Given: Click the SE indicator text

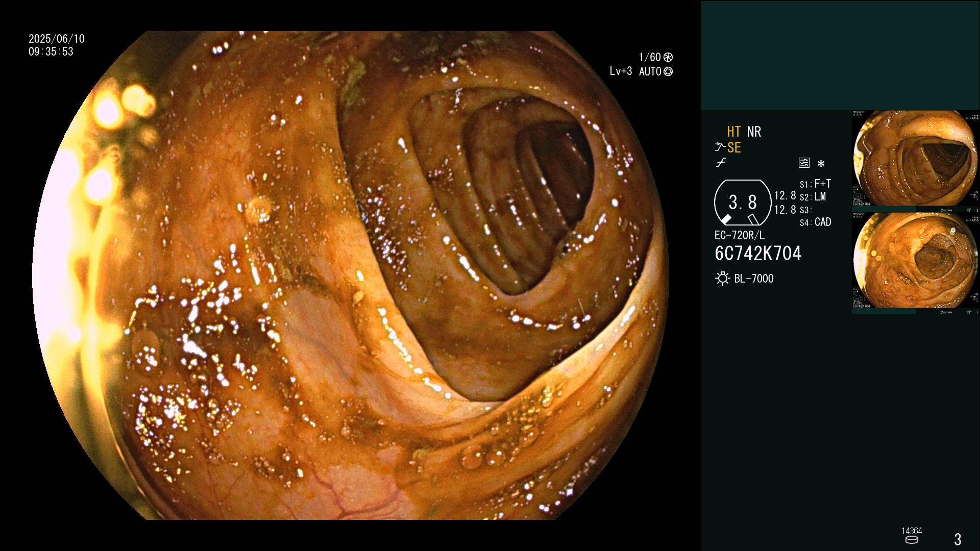Looking at the screenshot, I should 734,147.
